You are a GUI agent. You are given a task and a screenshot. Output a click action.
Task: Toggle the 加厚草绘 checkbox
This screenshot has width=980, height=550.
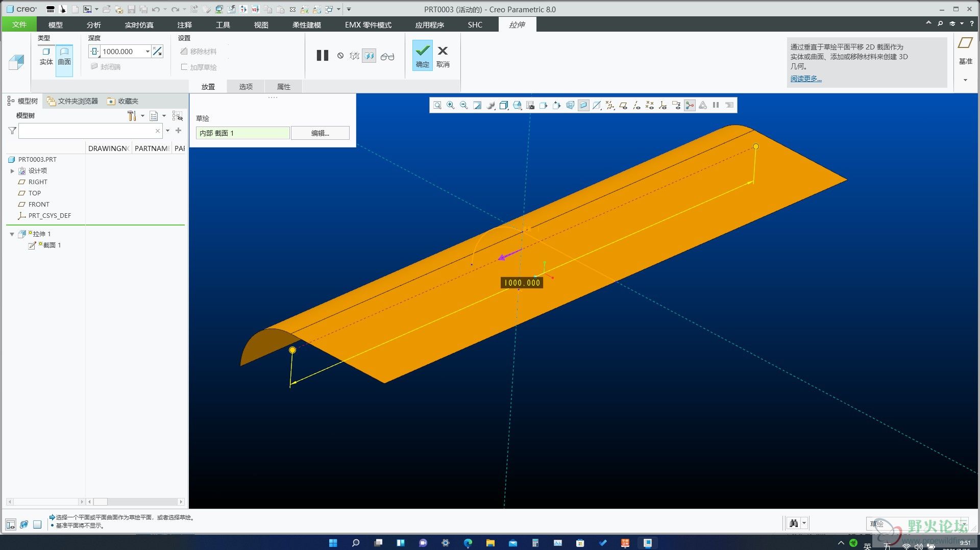tap(184, 67)
